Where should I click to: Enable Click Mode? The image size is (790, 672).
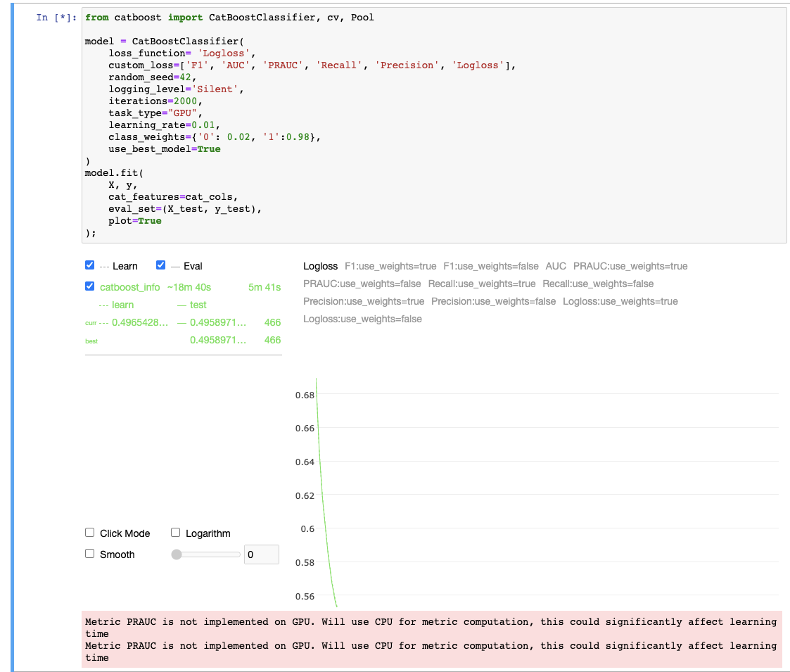pos(89,532)
